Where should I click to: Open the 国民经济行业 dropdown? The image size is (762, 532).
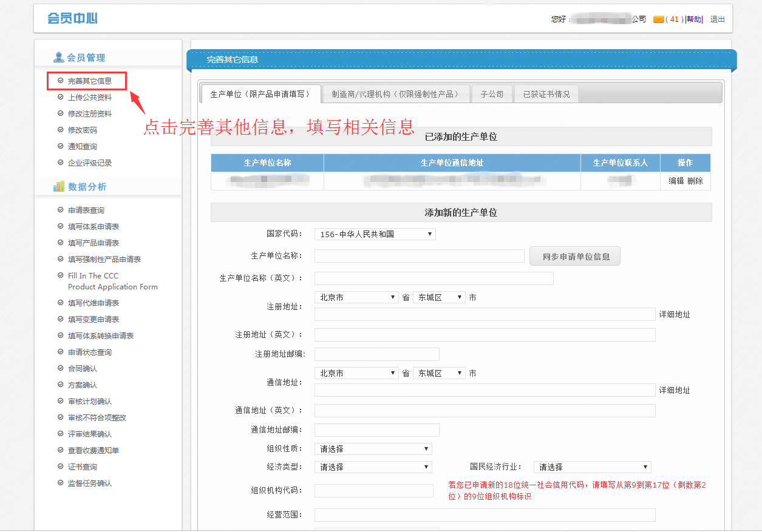(592, 467)
